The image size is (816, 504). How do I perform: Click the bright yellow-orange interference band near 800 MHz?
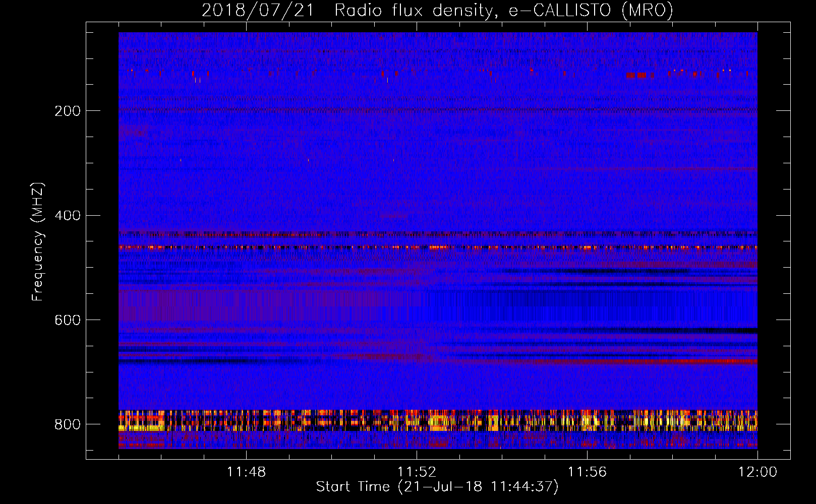(x=438, y=420)
